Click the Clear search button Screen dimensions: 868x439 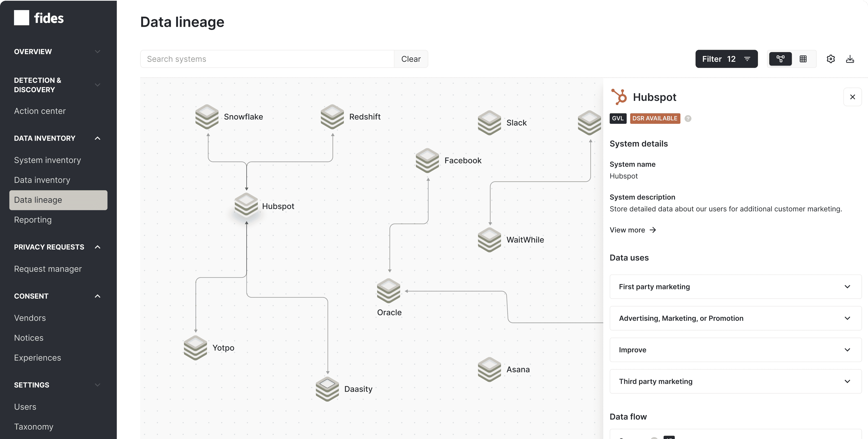point(411,59)
